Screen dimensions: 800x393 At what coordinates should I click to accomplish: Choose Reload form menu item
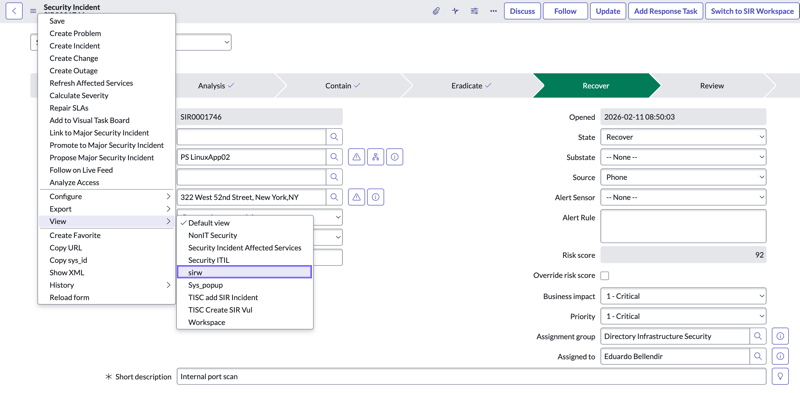click(x=107, y=297)
